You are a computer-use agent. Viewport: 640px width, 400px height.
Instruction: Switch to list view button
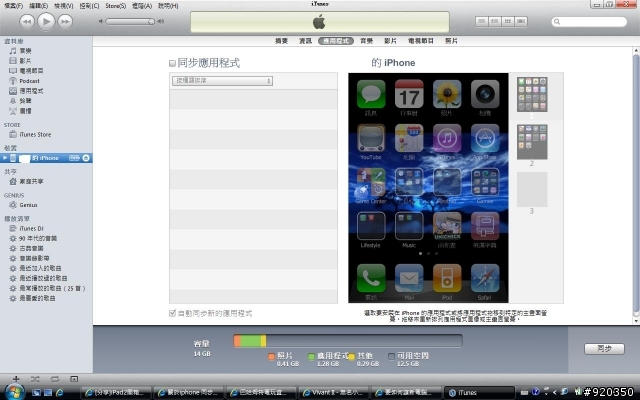[482, 21]
